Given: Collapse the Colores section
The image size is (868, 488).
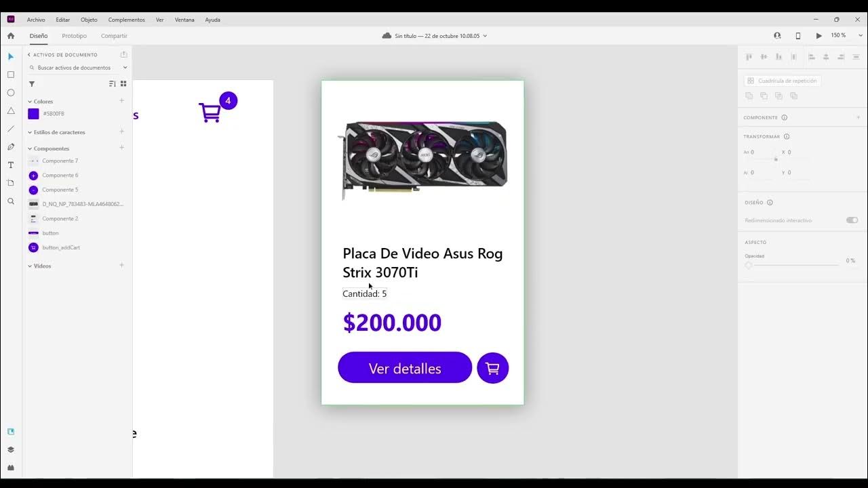Looking at the screenshot, I should (30, 102).
